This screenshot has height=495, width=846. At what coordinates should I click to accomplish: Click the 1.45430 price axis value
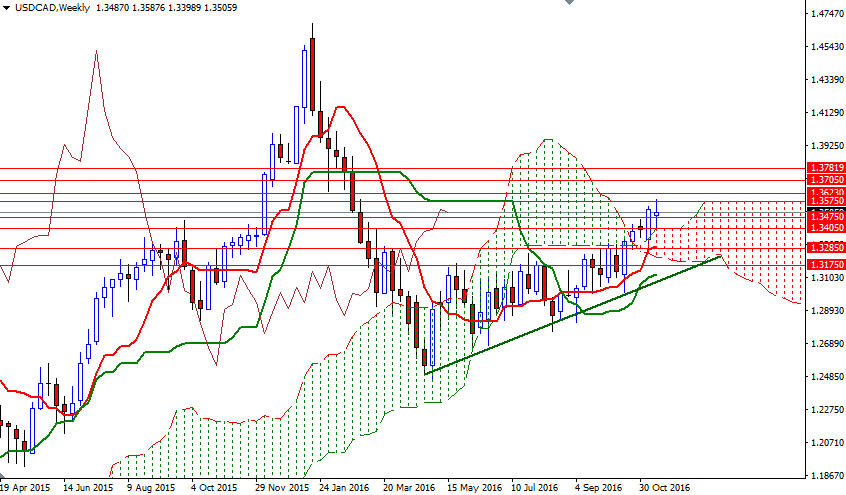[x=827, y=47]
